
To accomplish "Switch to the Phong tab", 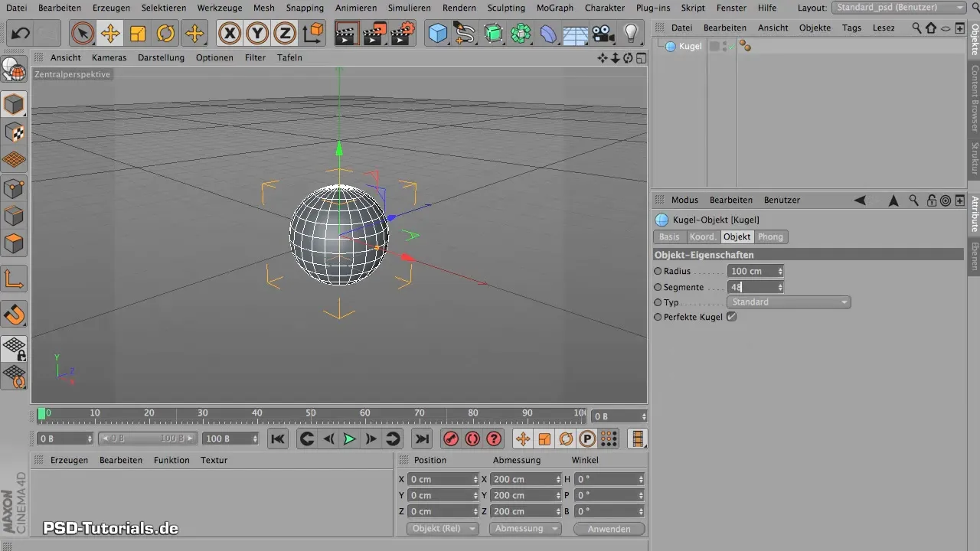I will [x=770, y=237].
